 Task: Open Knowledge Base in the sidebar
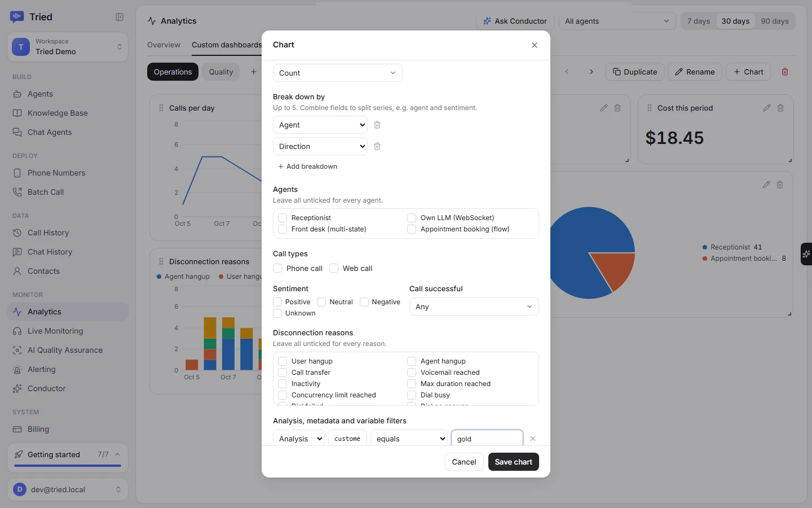click(68, 113)
